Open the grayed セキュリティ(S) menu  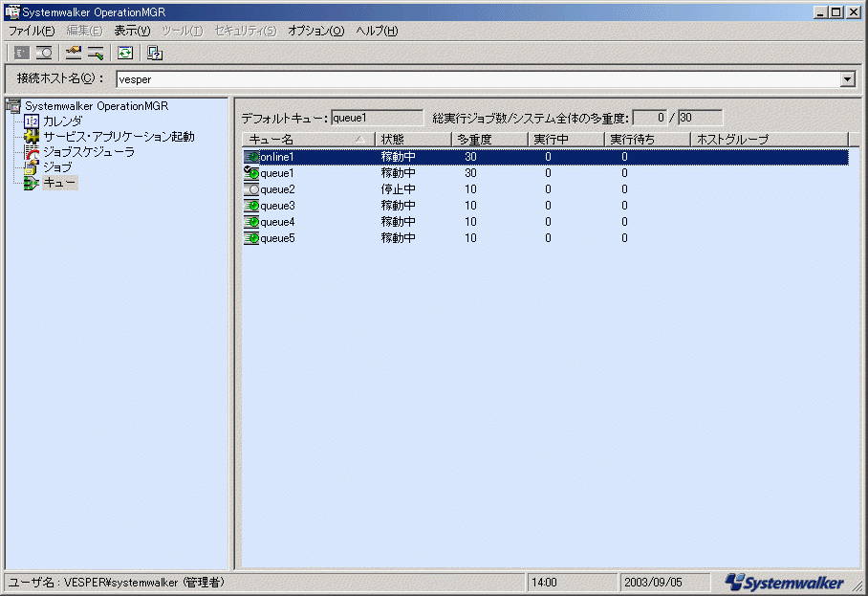246,31
